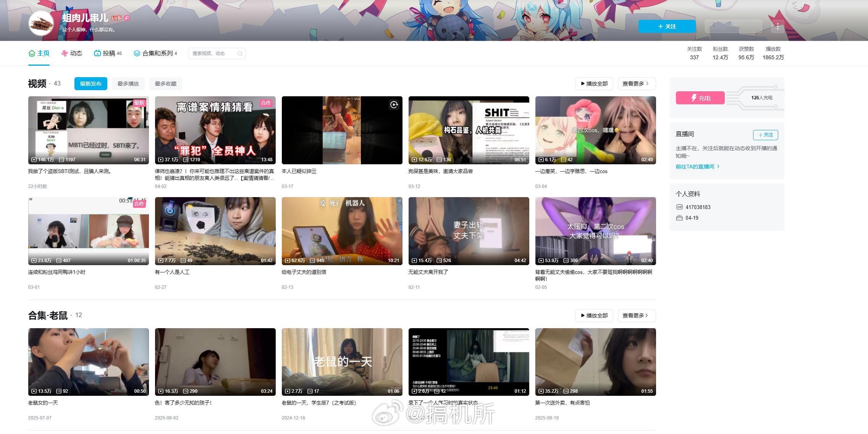Click the pink verification badge beside username
This screenshot has width=868, height=434.
click(127, 18)
